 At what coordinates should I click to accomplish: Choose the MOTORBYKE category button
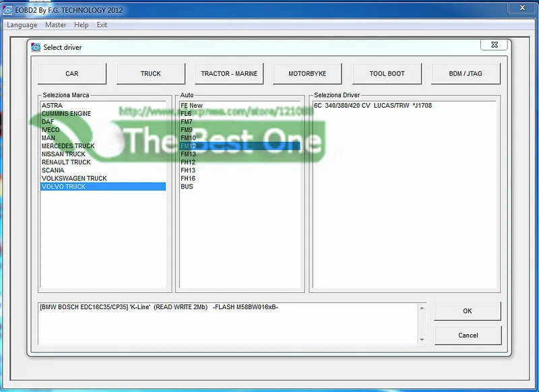tap(307, 73)
